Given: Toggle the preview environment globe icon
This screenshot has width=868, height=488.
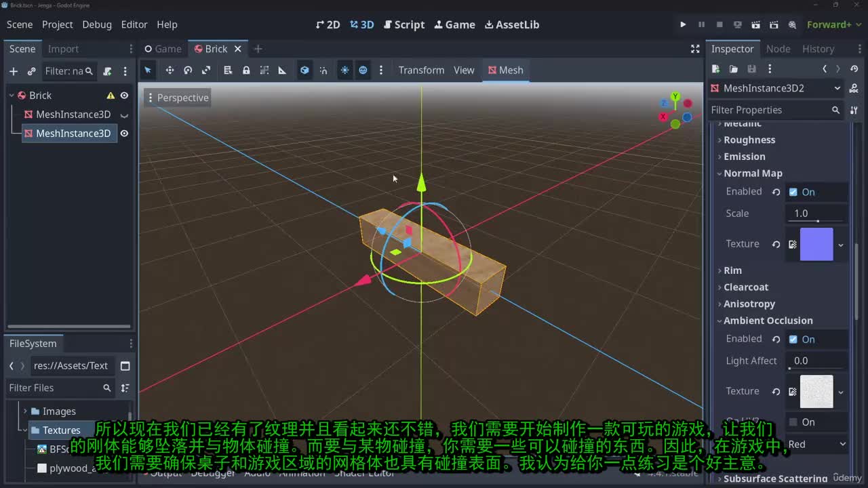Looking at the screenshot, I should [363, 70].
